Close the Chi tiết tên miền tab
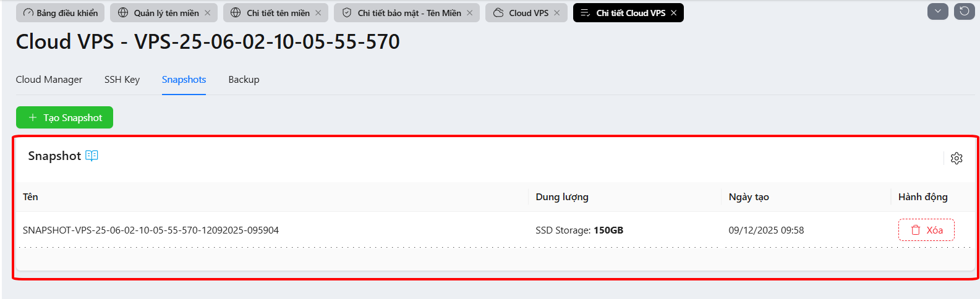The width and height of the screenshot is (980, 299). [318, 13]
